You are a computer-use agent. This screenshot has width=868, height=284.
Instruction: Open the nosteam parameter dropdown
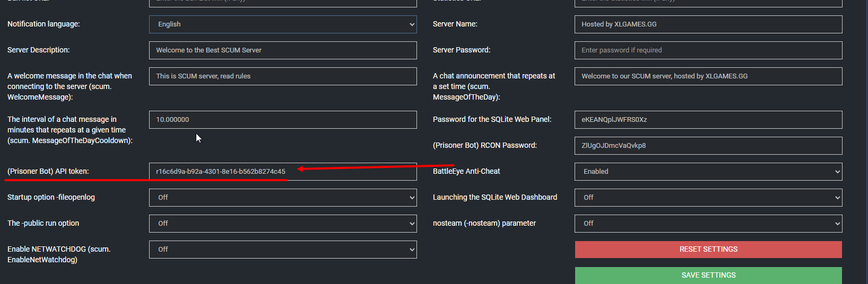coord(708,224)
